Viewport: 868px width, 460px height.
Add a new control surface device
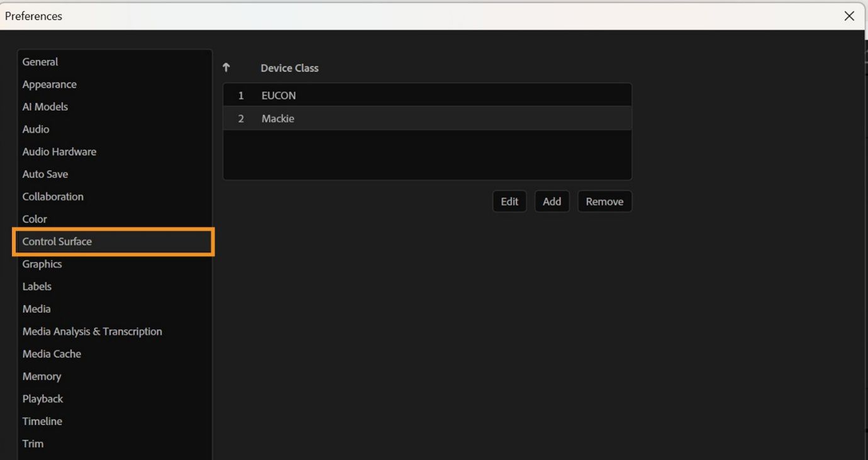[x=552, y=201]
